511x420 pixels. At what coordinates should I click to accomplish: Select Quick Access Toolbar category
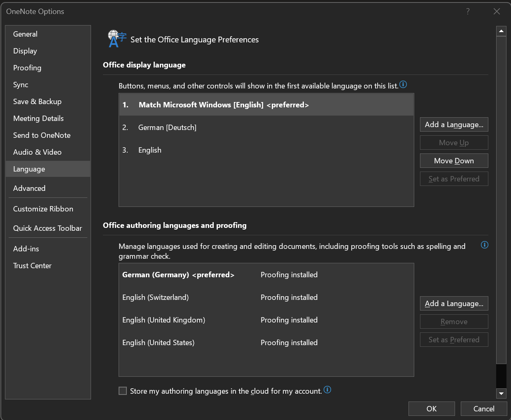click(x=48, y=228)
